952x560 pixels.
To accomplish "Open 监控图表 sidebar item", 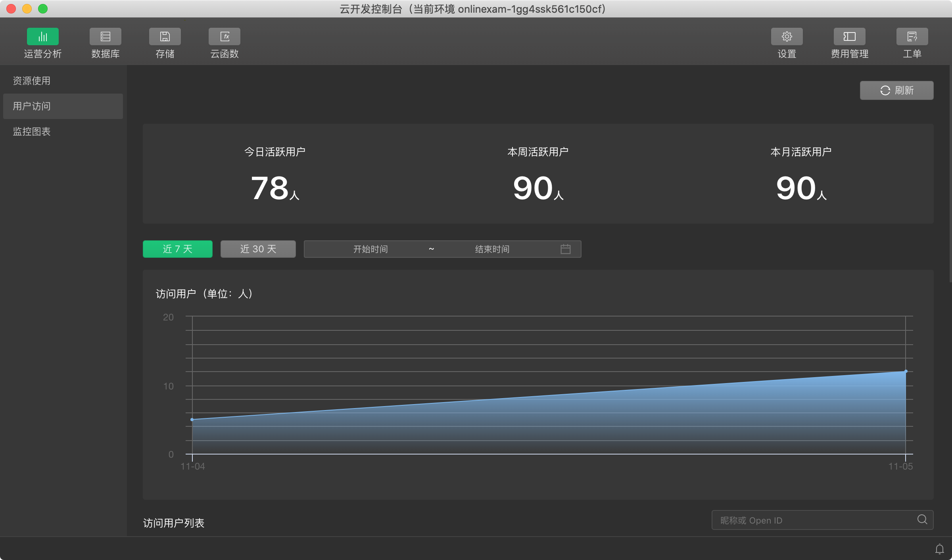I will pos(32,132).
